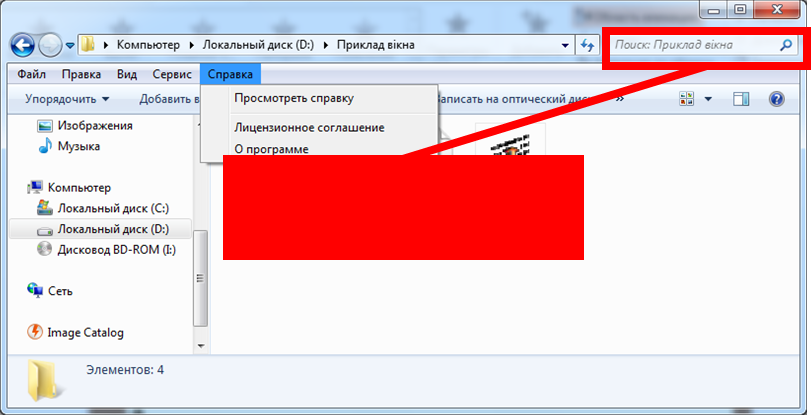Open the Правка menu
This screenshot has width=811, height=415.
pos(81,75)
